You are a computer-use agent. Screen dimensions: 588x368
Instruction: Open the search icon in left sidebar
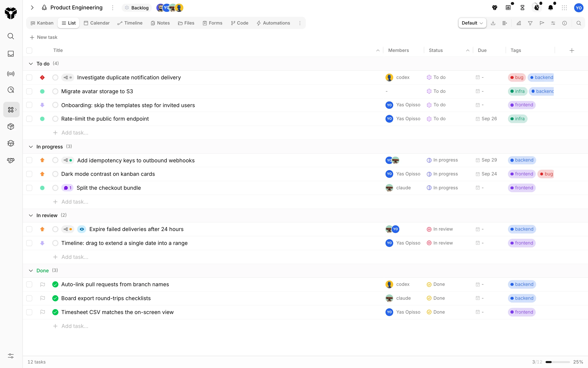(11, 36)
